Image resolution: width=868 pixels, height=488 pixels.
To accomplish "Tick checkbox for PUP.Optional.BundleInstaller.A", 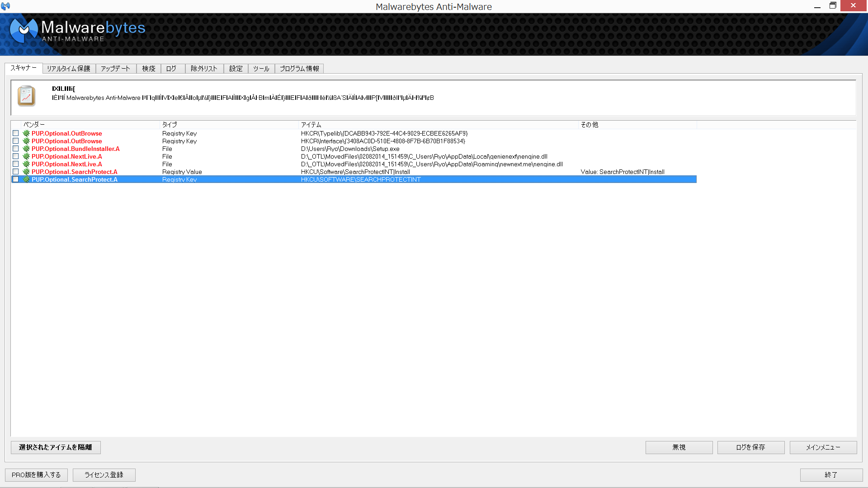I will (x=16, y=149).
